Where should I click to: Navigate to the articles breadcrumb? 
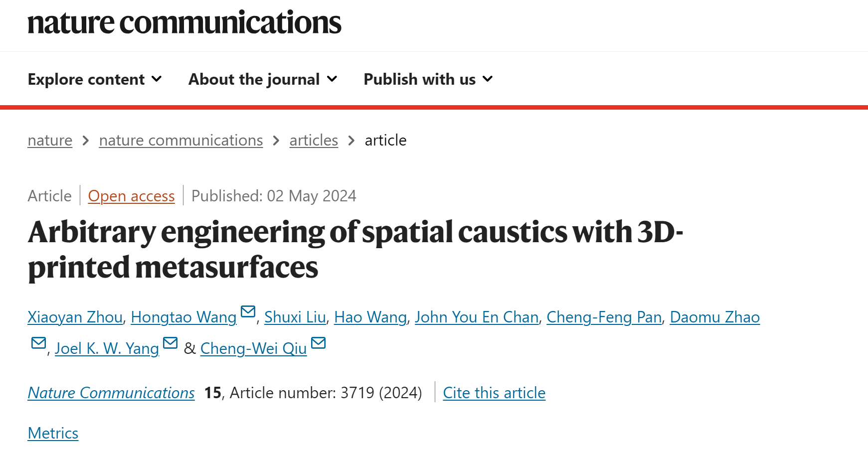[x=314, y=141]
